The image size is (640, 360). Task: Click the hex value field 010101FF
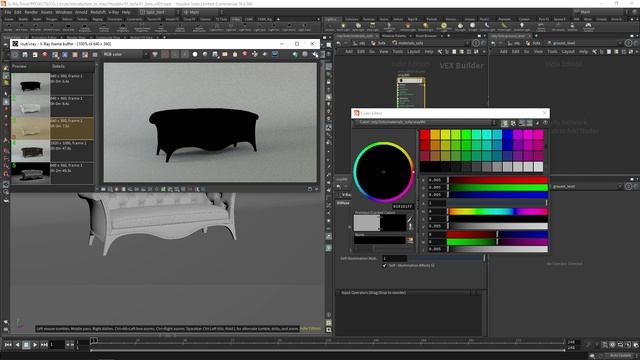(x=403, y=207)
